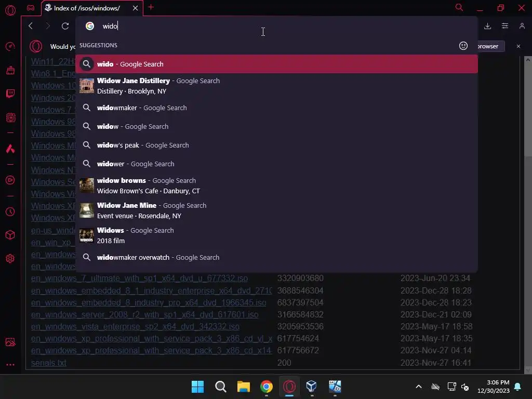Image resolution: width=532 pixels, height=399 pixels.
Task: Open GX Corner gamepad icon
Action: (x=31, y=8)
